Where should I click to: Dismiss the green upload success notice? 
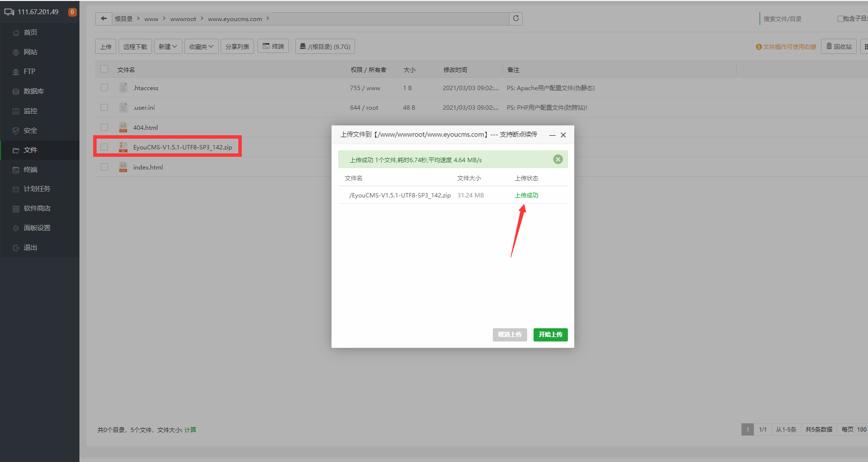(558, 159)
